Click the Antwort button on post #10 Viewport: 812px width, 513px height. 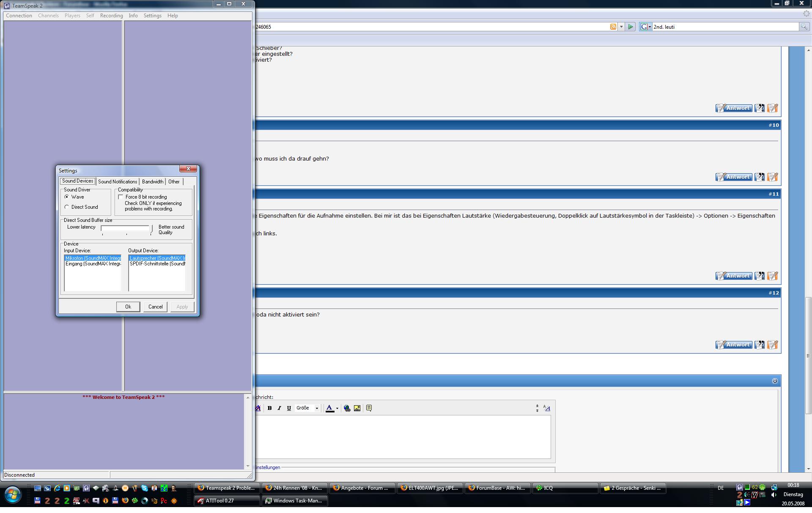(734, 177)
